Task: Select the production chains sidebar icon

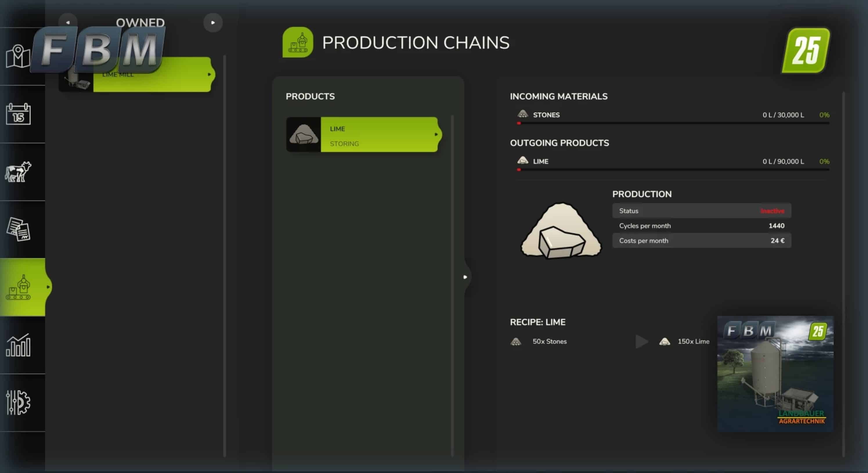Action: tap(19, 287)
